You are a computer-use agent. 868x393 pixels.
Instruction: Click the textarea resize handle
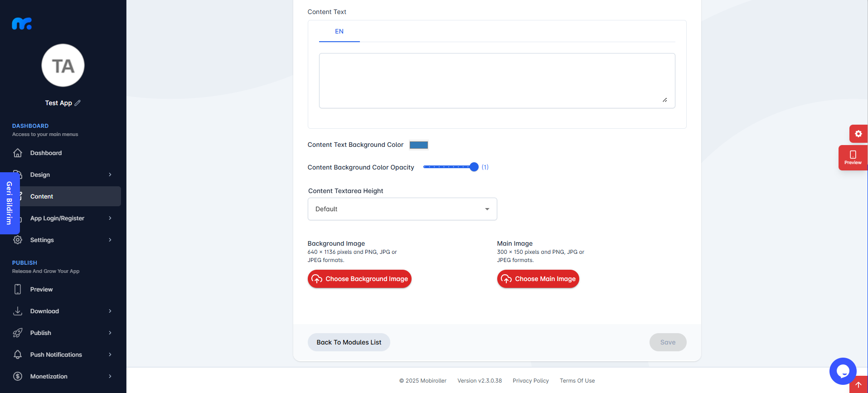click(x=664, y=100)
